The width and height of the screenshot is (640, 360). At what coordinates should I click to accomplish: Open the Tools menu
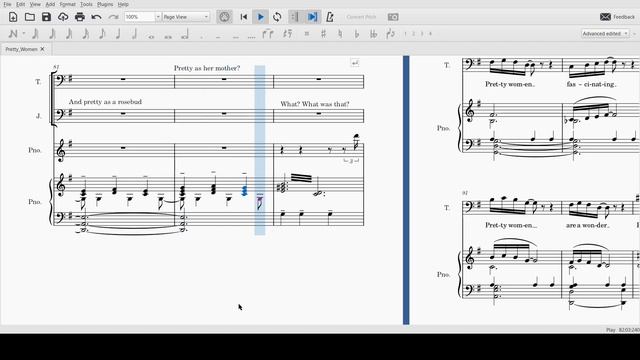click(86, 4)
